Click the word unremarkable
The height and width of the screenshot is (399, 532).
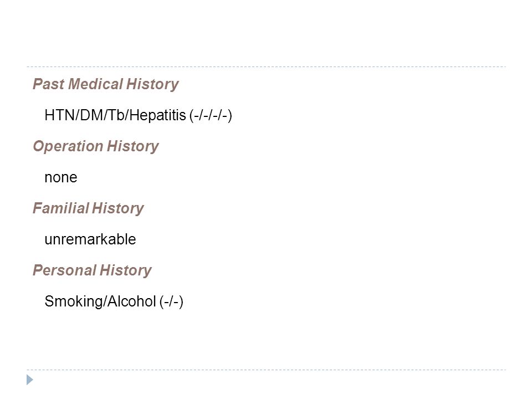[90, 239]
